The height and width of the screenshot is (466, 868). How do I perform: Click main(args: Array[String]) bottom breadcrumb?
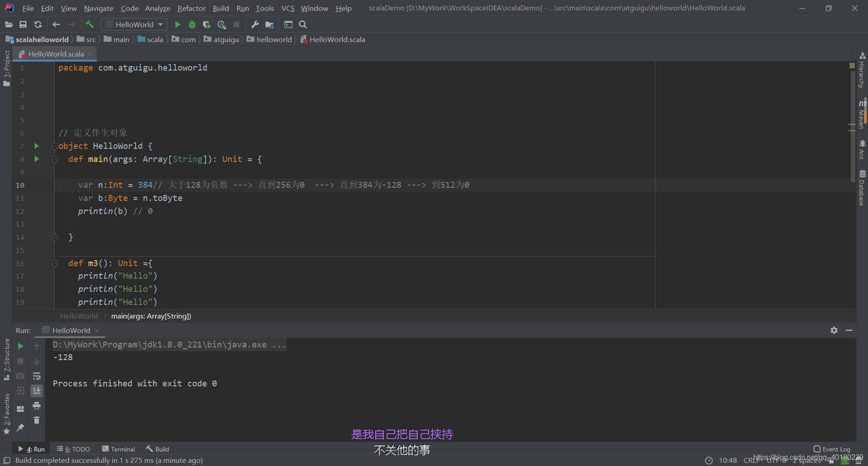151,316
